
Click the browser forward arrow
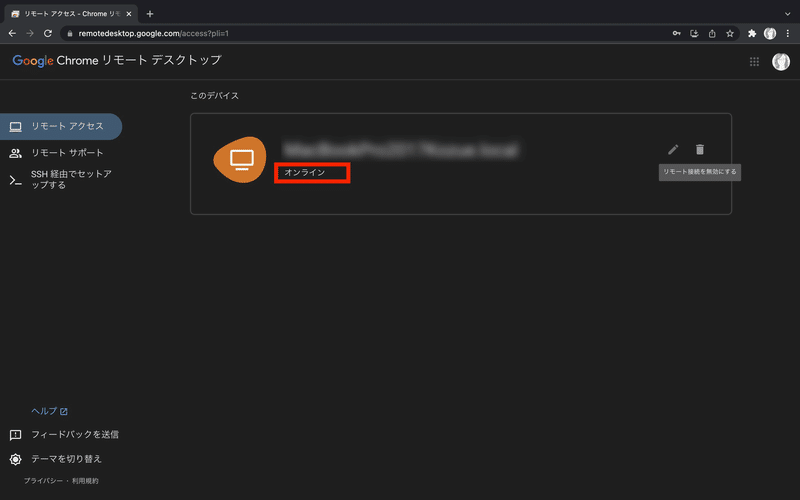[x=30, y=33]
